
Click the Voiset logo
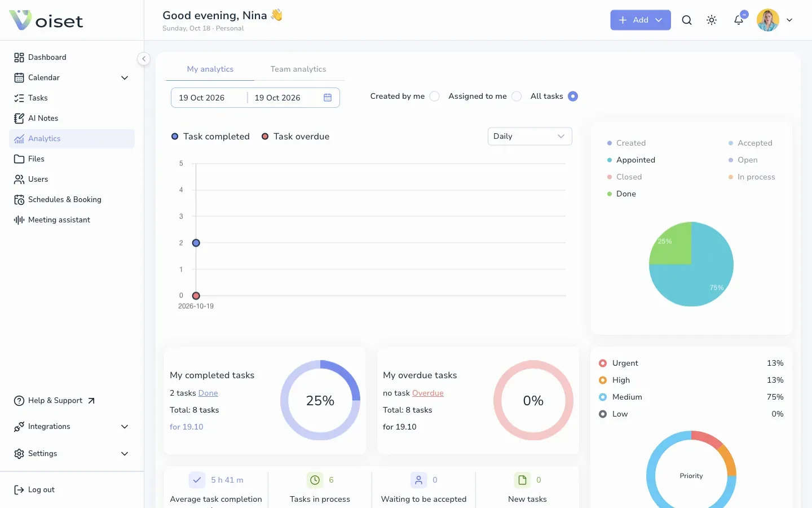click(46, 20)
